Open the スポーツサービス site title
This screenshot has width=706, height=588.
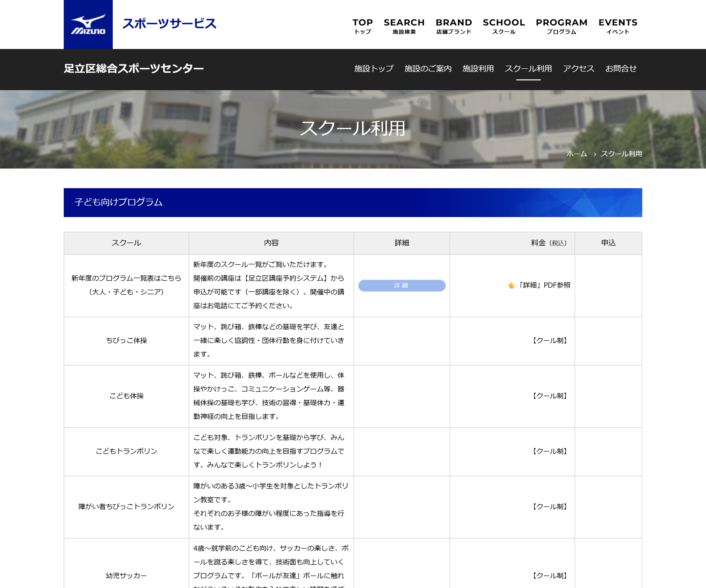tap(169, 23)
